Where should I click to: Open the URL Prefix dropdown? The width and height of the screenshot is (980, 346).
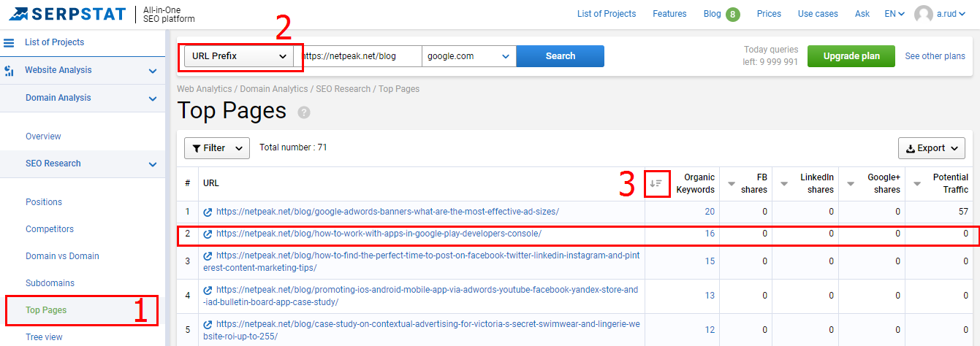239,56
